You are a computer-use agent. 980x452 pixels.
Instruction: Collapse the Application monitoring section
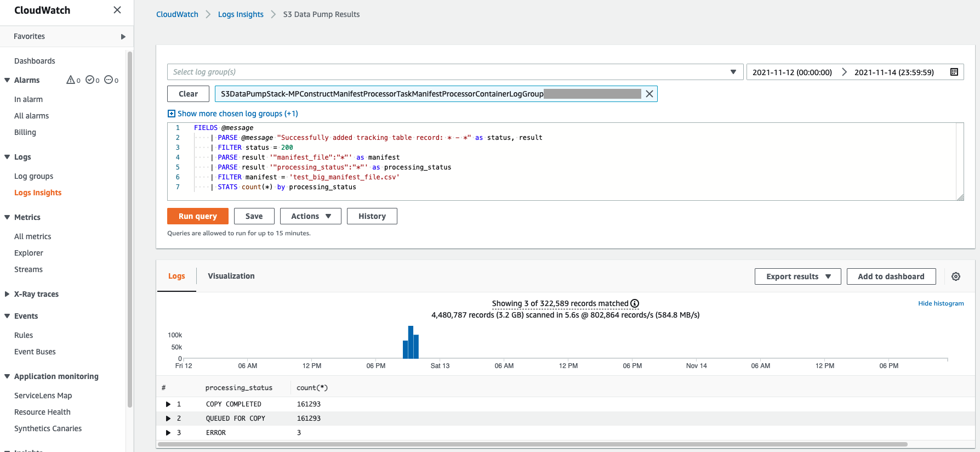(7, 376)
